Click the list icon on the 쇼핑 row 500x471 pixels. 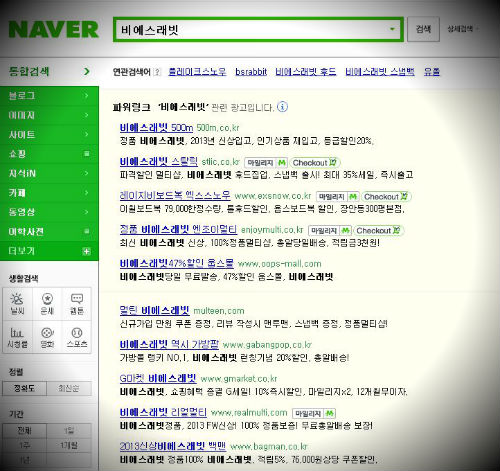coord(87,154)
